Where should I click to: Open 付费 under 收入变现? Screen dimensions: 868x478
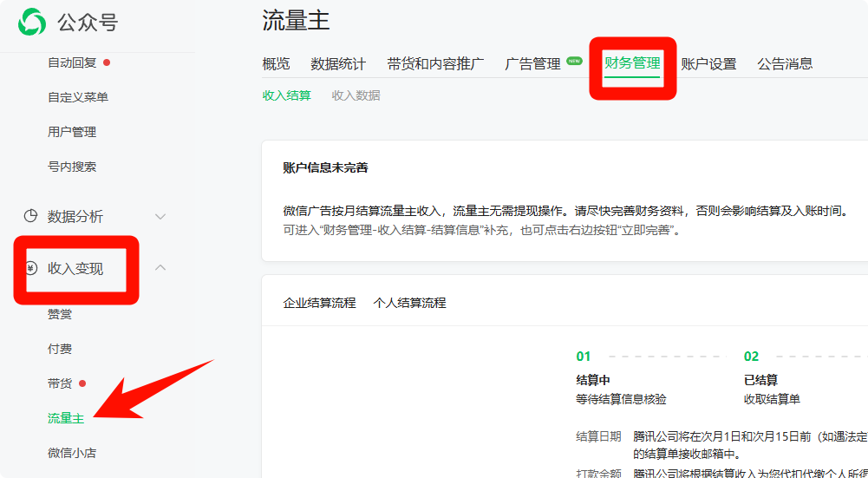[x=60, y=349]
